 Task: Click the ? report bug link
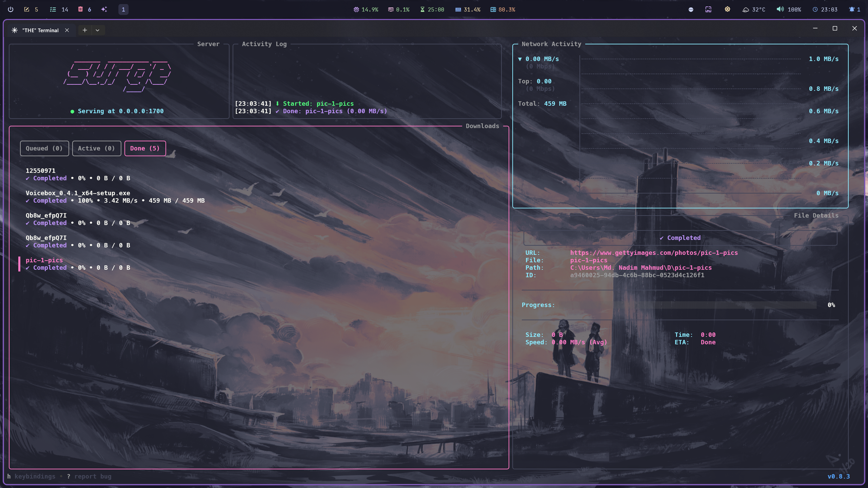pyautogui.click(x=89, y=476)
